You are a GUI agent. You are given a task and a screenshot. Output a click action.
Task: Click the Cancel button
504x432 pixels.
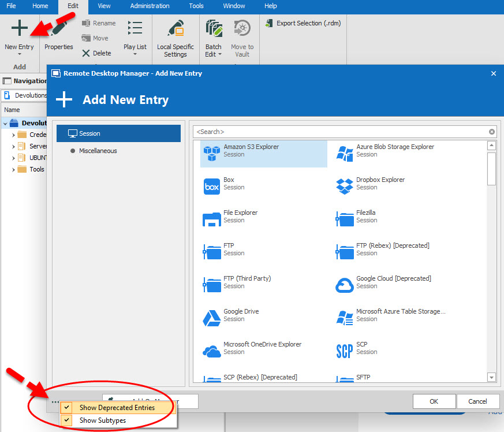[x=477, y=401]
